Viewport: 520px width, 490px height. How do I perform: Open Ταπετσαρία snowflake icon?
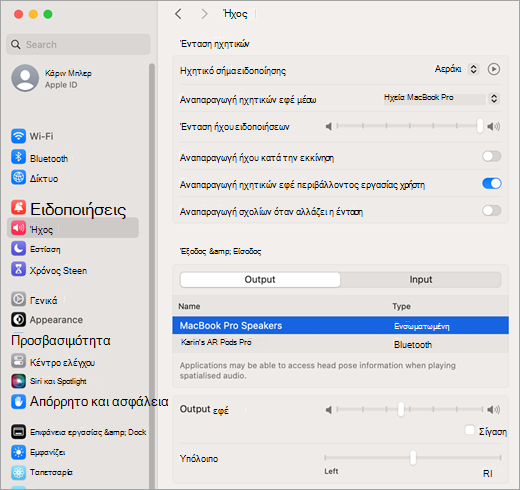coord(18,473)
